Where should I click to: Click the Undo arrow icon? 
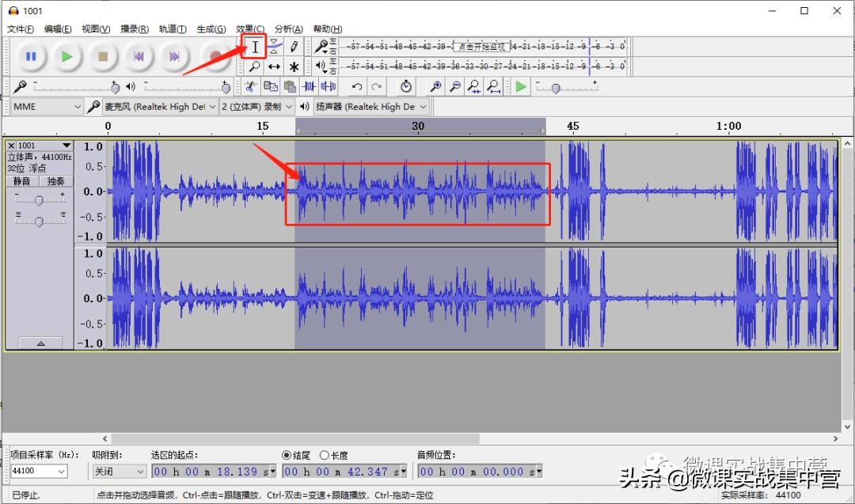click(x=357, y=86)
